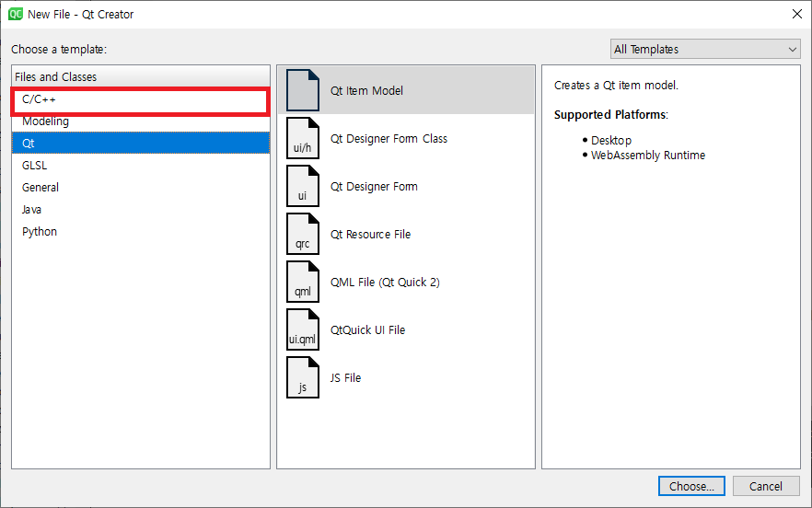Viewport: 812px width, 508px height.
Task: Choose the Qt Designer Form Class label
Action: coord(389,139)
